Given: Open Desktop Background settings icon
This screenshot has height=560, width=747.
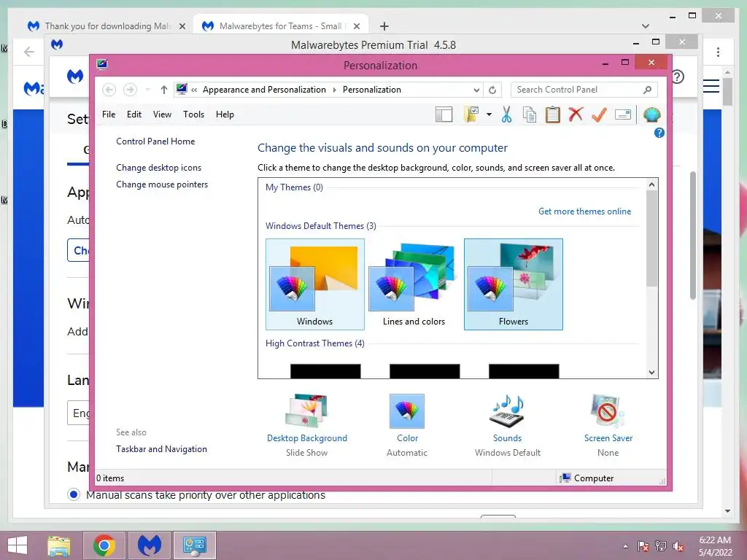Looking at the screenshot, I should pos(307,411).
